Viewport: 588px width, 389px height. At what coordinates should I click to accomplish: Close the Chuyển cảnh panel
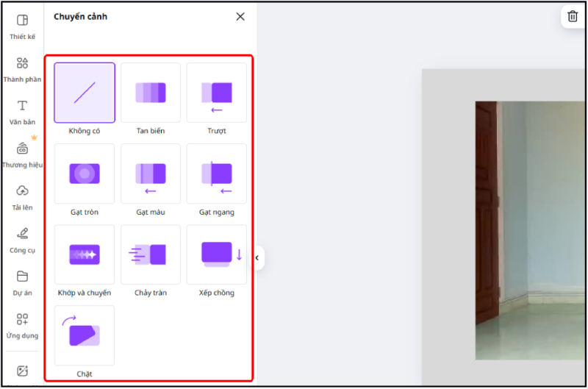pyautogui.click(x=240, y=17)
